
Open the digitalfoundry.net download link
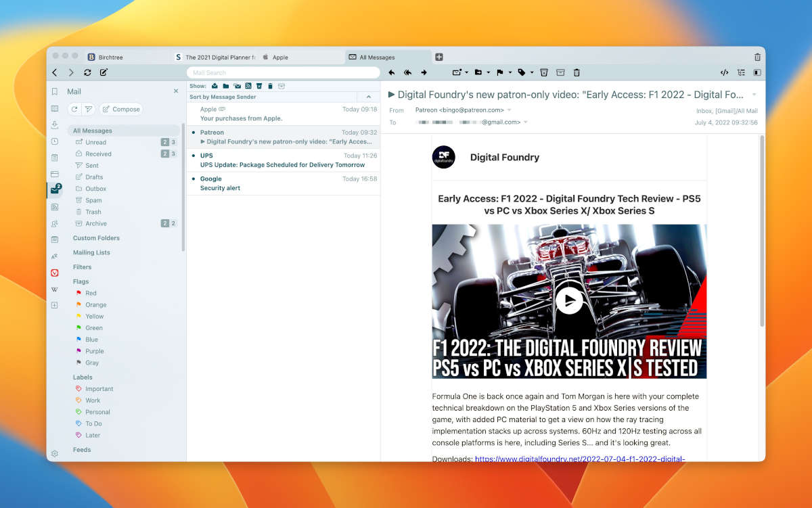580,459
